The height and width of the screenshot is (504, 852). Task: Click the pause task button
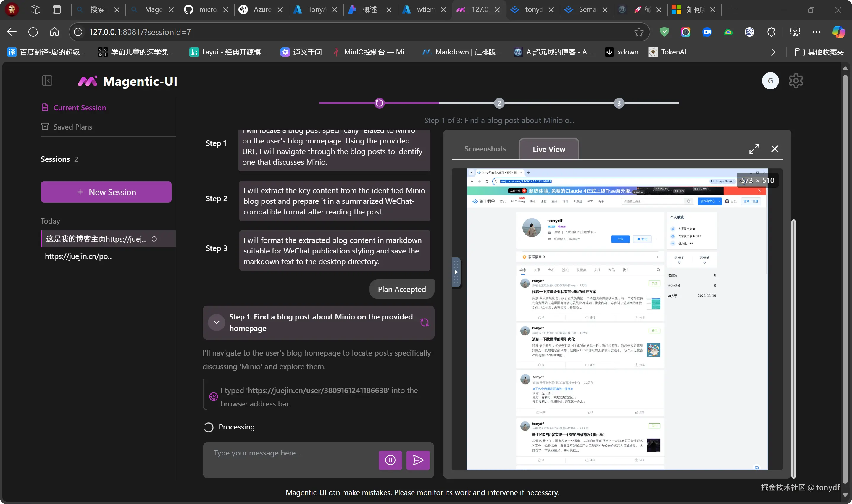[x=390, y=460]
